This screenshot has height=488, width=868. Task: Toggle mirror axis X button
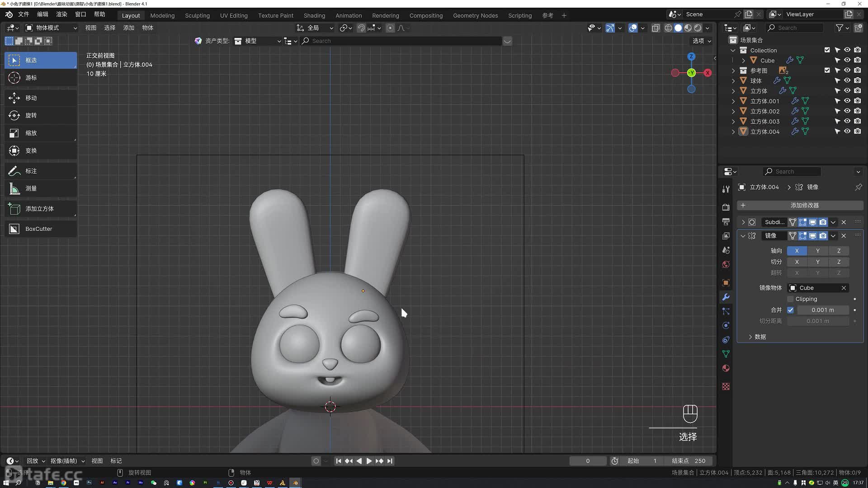[x=797, y=251]
